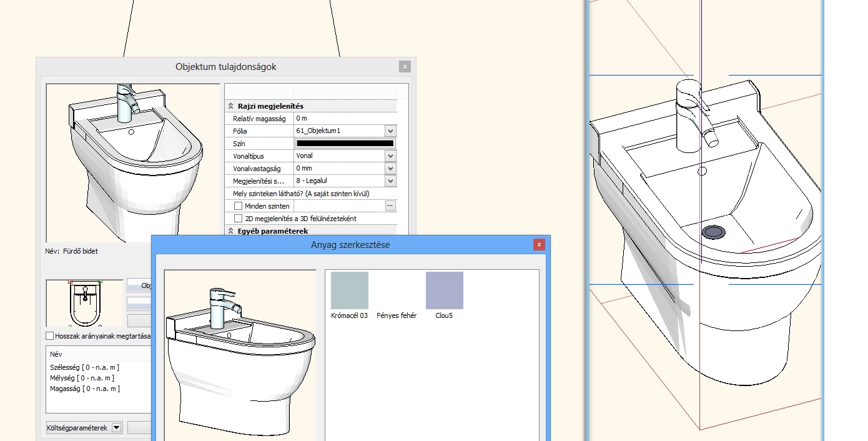The width and height of the screenshot is (868, 441).
Task: Close the Objektum tulajdonságok window
Action: (405, 66)
